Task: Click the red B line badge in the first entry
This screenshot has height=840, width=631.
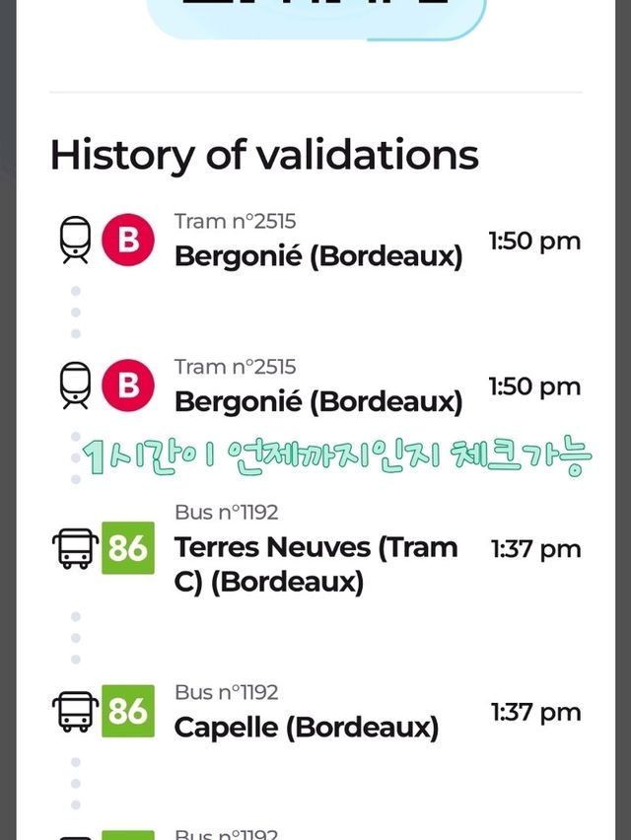Action: point(128,240)
